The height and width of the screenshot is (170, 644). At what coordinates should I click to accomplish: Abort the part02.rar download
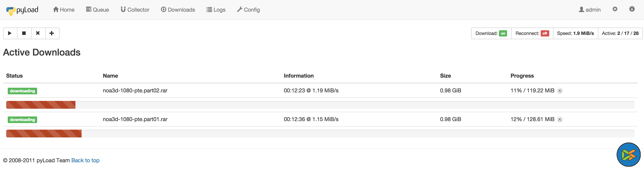pos(560,91)
